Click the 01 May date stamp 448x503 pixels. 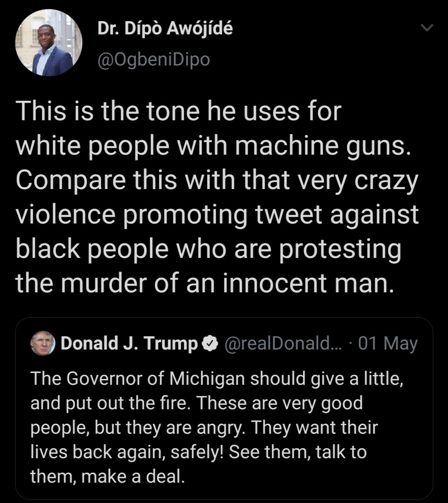pyautogui.click(x=387, y=343)
